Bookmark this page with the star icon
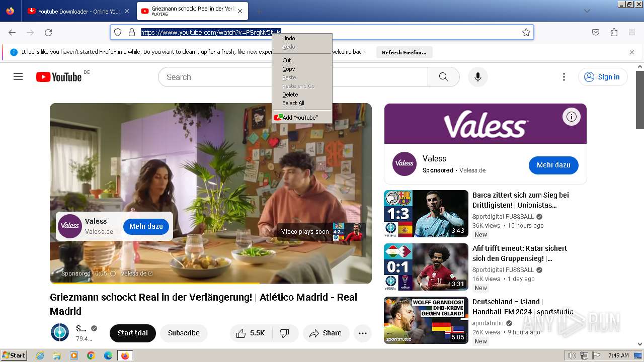 click(526, 32)
